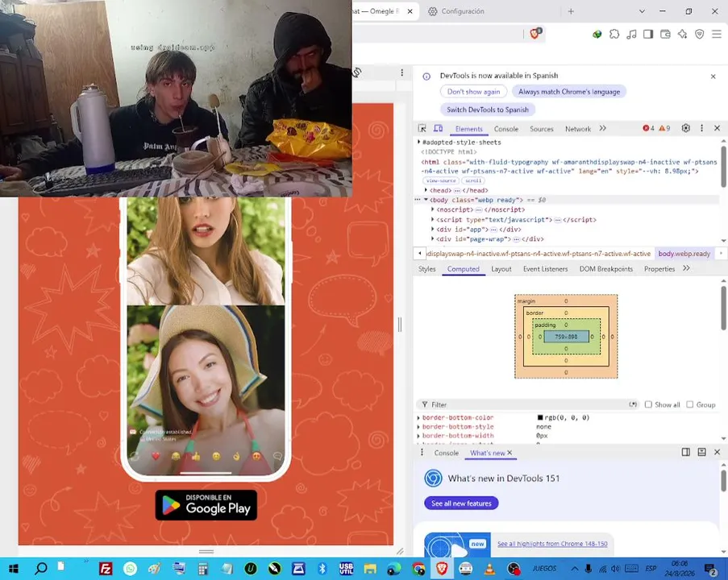This screenshot has height=580, width=728.
Task: Expand the #adopted-style-sheets node
Action: pyautogui.click(x=418, y=142)
